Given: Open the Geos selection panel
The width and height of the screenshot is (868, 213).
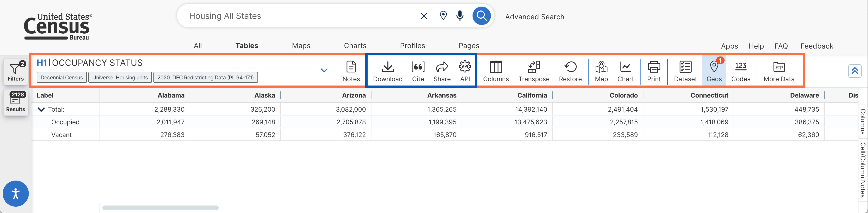Looking at the screenshot, I should click(714, 71).
